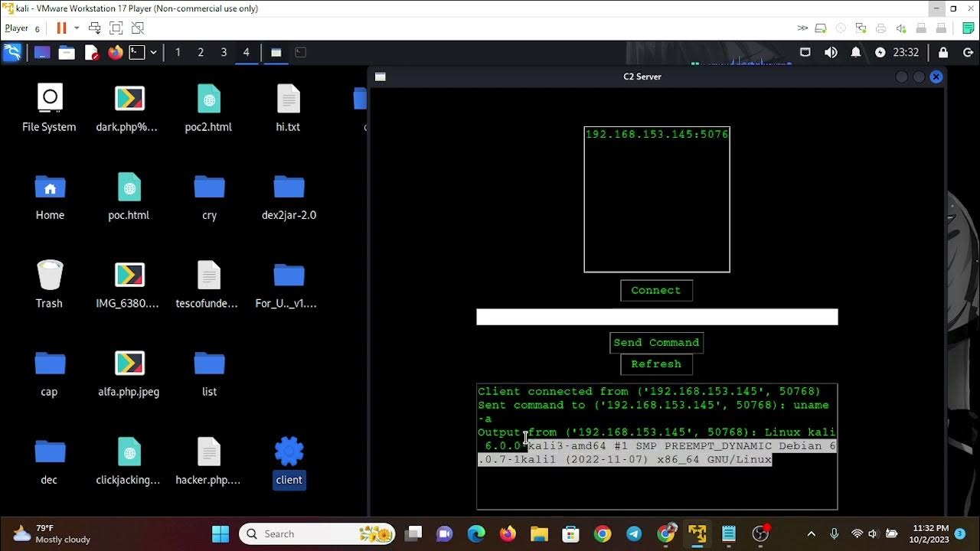Open the Kali applications menu icon
980x551 pixels.
13,53
